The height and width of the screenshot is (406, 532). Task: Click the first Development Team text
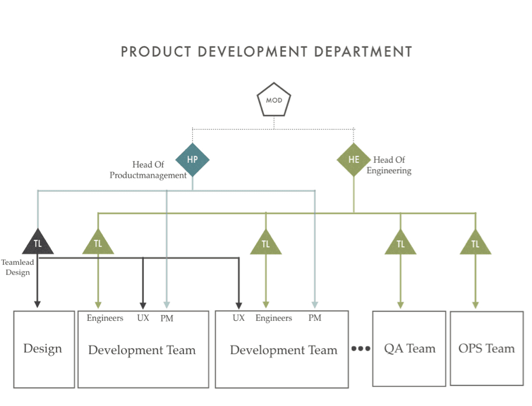(142, 350)
